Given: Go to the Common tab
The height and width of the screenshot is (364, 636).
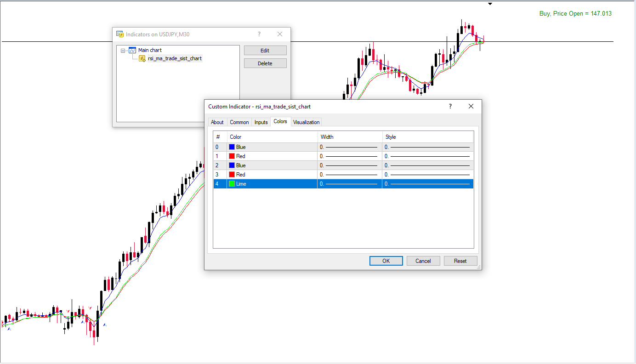Looking at the screenshot, I should coord(239,122).
